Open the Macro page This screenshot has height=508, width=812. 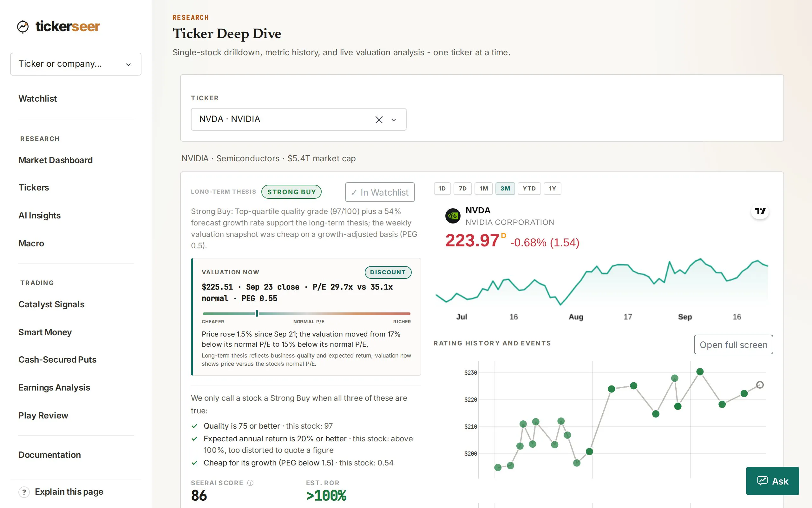point(31,243)
